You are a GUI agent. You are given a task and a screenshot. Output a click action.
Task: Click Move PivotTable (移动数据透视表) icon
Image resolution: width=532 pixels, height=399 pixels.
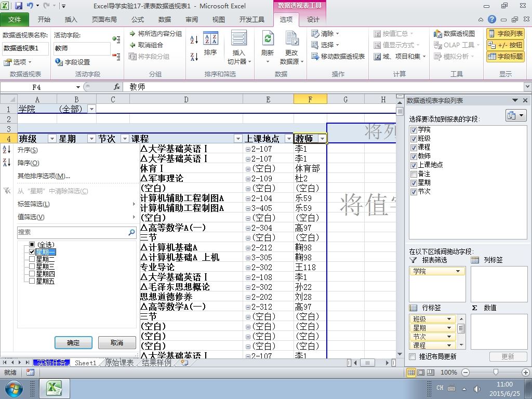click(x=315, y=56)
